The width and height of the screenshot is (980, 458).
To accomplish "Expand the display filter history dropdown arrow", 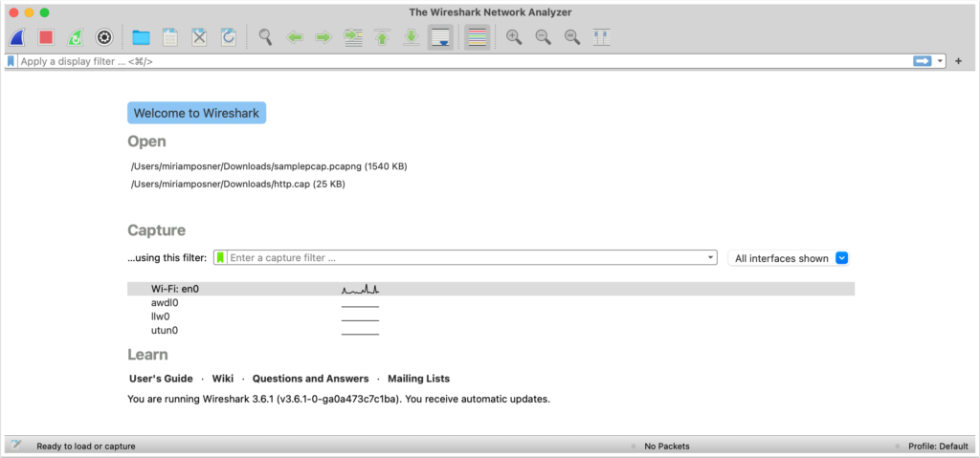I will (x=941, y=61).
